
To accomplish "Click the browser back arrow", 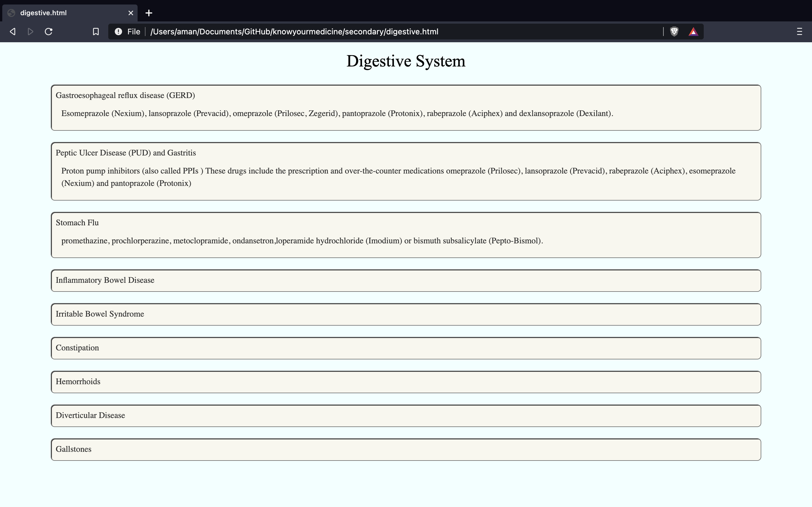I will (13, 32).
